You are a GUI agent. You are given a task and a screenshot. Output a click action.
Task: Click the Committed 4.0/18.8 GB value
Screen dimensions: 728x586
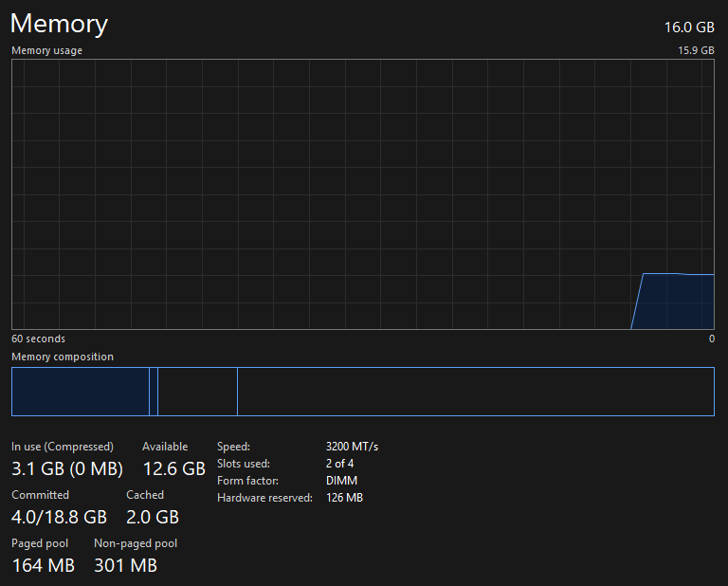pos(60,517)
